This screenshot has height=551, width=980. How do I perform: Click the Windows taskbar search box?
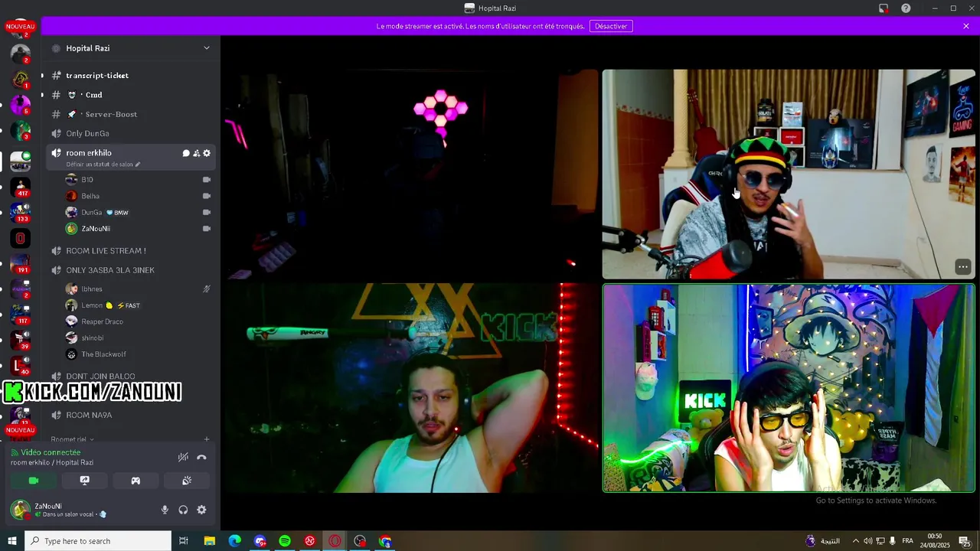pyautogui.click(x=98, y=541)
